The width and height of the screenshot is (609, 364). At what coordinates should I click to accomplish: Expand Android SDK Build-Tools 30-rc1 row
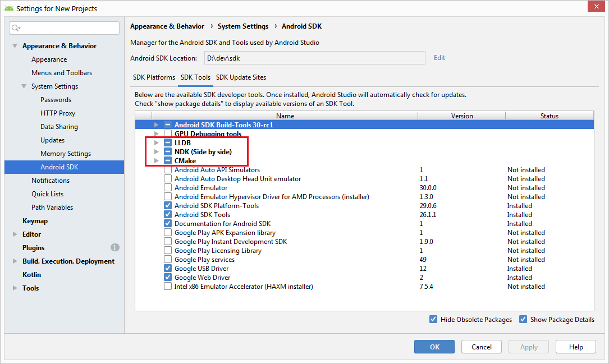click(x=156, y=125)
